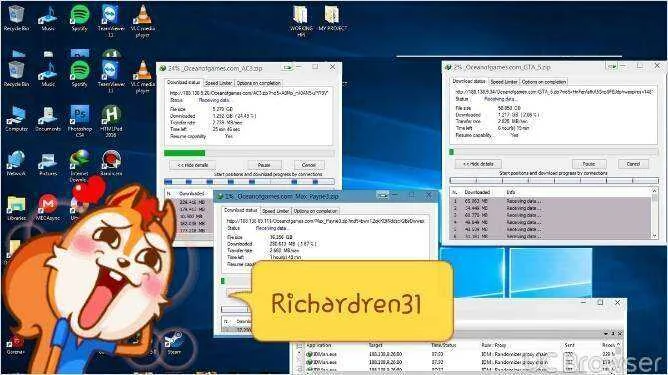The image size is (668, 375).
Task: Click Hide details in the AC3.zip window
Action: pyautogui.click(x=193, y=165)
